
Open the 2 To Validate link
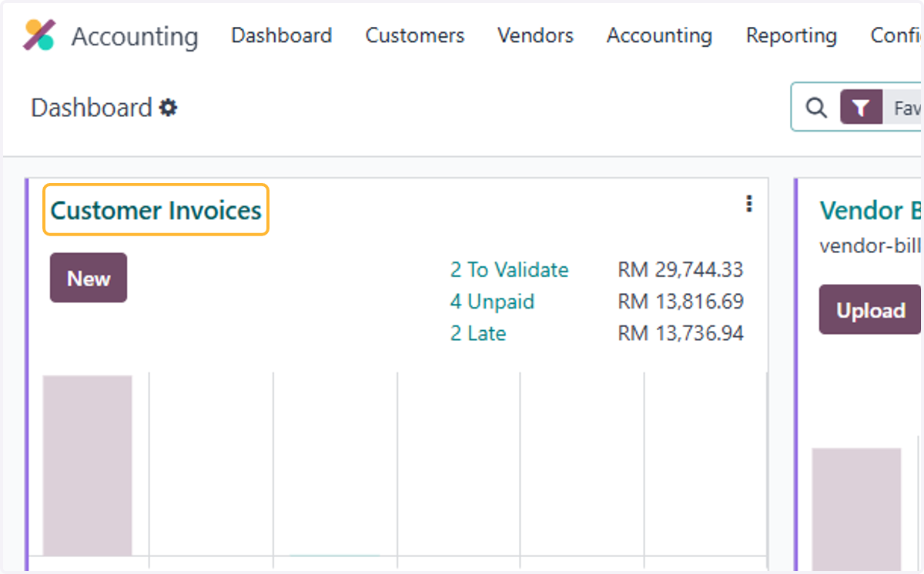(x=509, y=270)
